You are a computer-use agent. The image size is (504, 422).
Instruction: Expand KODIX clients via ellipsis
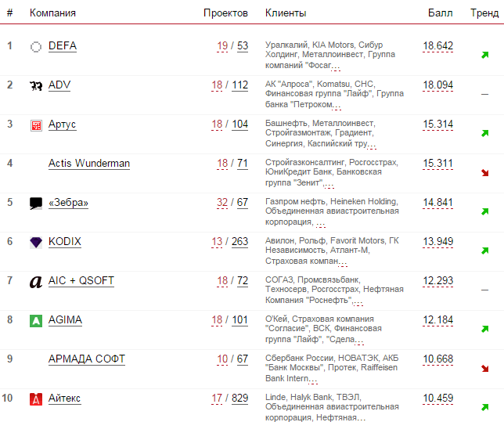pos(343,263)
